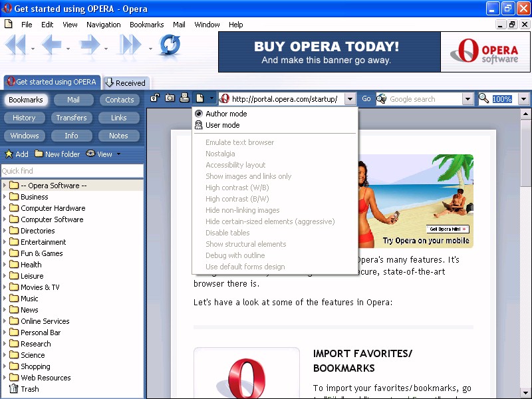
Task: Click the page scrollbar up arrow
Action: (525, 114)
